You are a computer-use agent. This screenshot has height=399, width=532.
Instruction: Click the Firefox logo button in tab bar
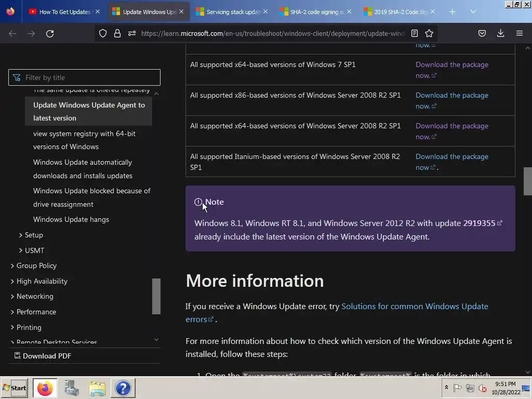tap(10, 11)
